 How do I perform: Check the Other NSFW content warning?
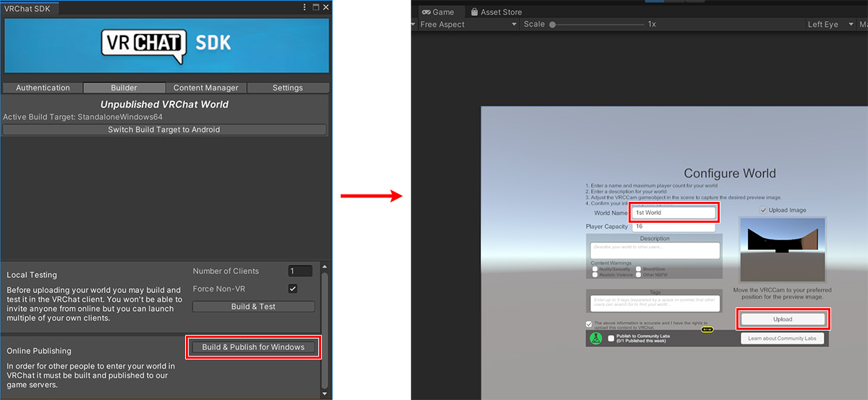point(639,275)
